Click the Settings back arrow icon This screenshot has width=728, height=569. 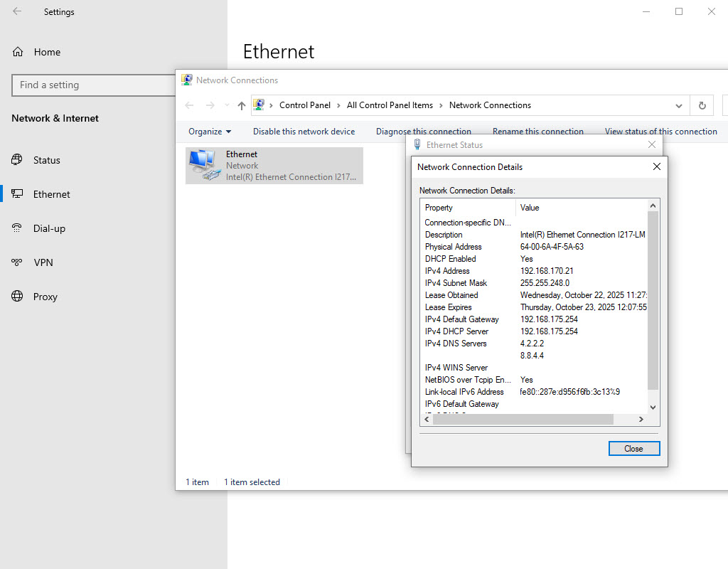(x=17, y=11)
